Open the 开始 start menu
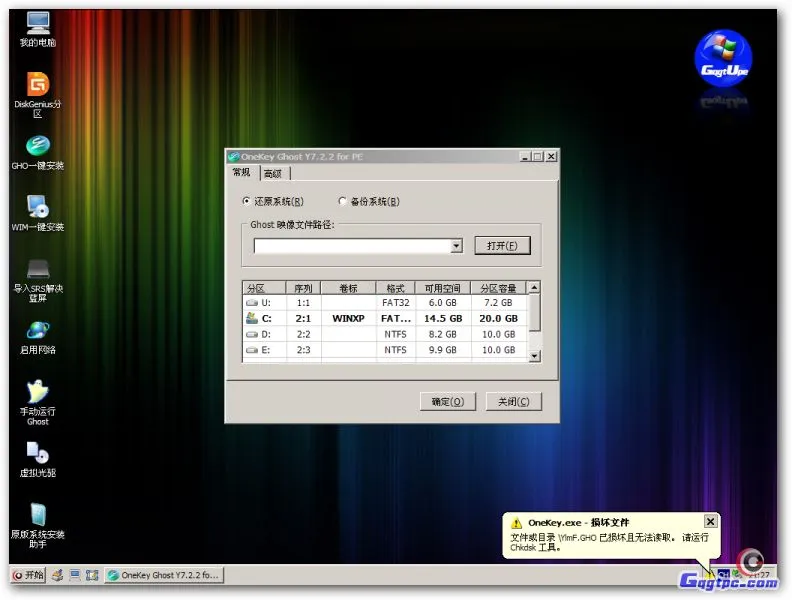The image size is (792, 600). coord(28,575)
